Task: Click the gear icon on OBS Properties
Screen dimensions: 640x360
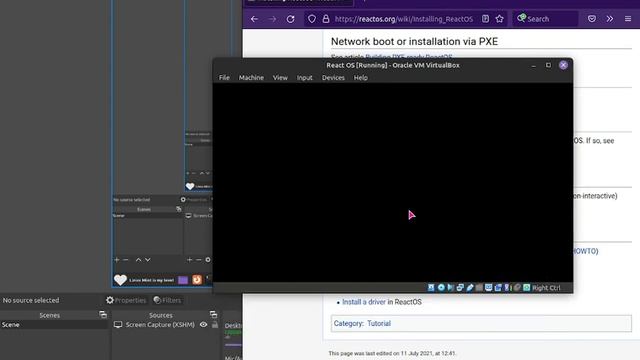Action: (110, 300)
